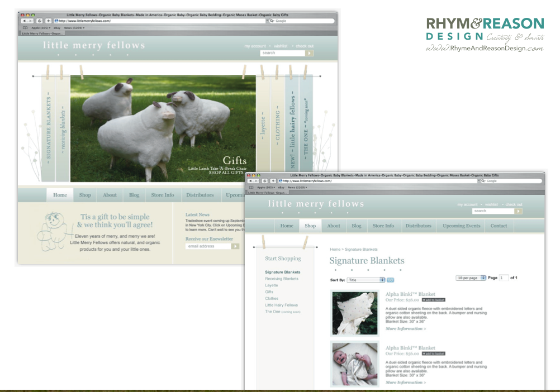Click the 'little merry fellows' logo on home page
This screenshot has width=560, height=392.
coord(94,45)
